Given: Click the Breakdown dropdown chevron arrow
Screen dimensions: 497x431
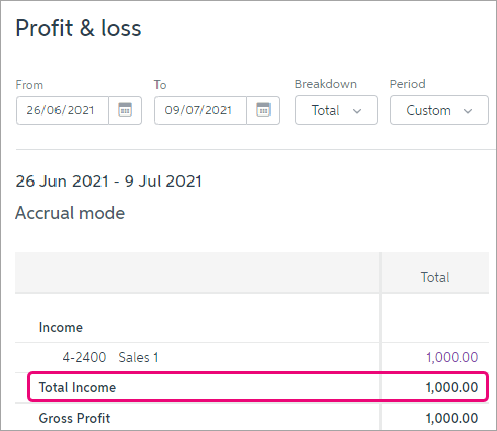Looking at the screenshot, I should 357,111.
